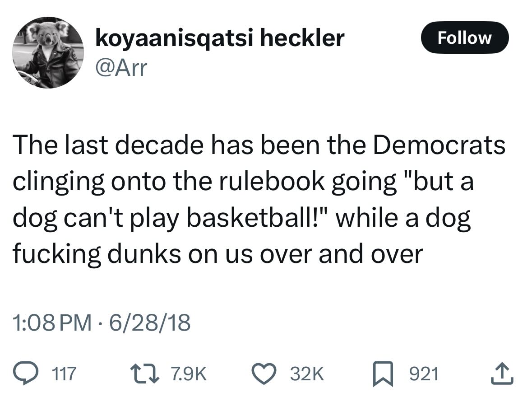Click the 921 bookmarks count

coord(423,374)
